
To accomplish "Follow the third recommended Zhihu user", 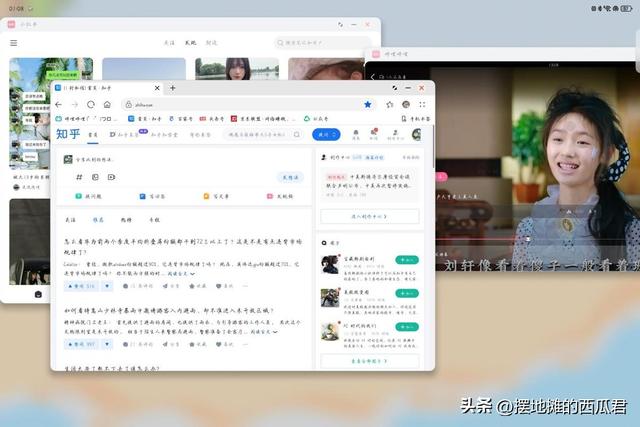I will [x=407, y=327].
